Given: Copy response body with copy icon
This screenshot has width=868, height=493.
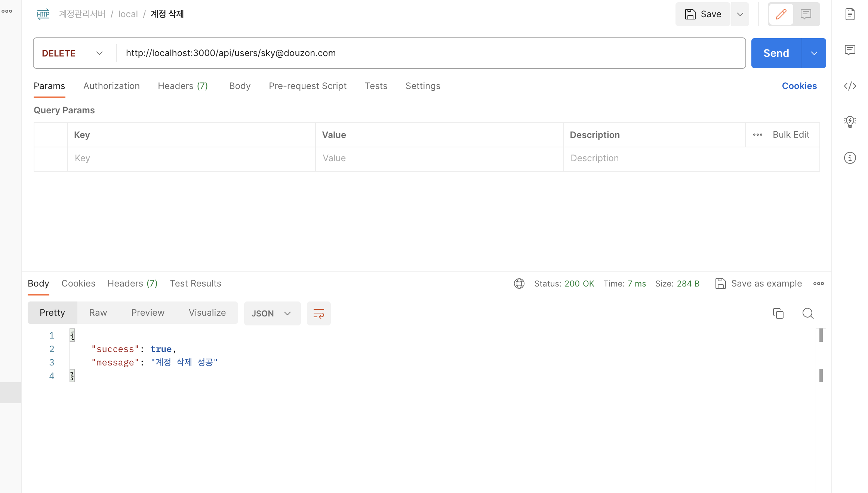Looking at the screenshot, I should click(778, 313).
